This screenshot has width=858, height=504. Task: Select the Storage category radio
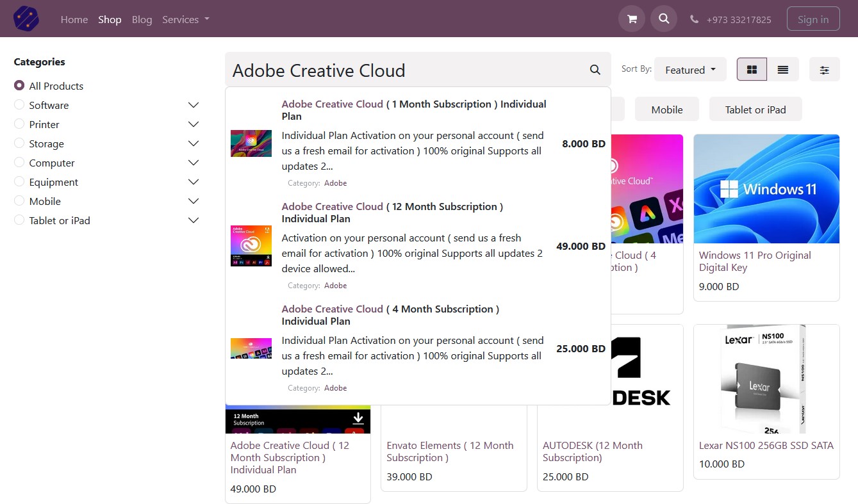[19, 143]
